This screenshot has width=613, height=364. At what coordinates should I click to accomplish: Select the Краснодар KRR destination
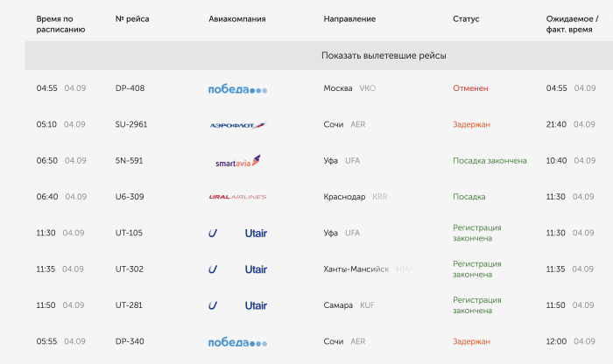point(356,197)
